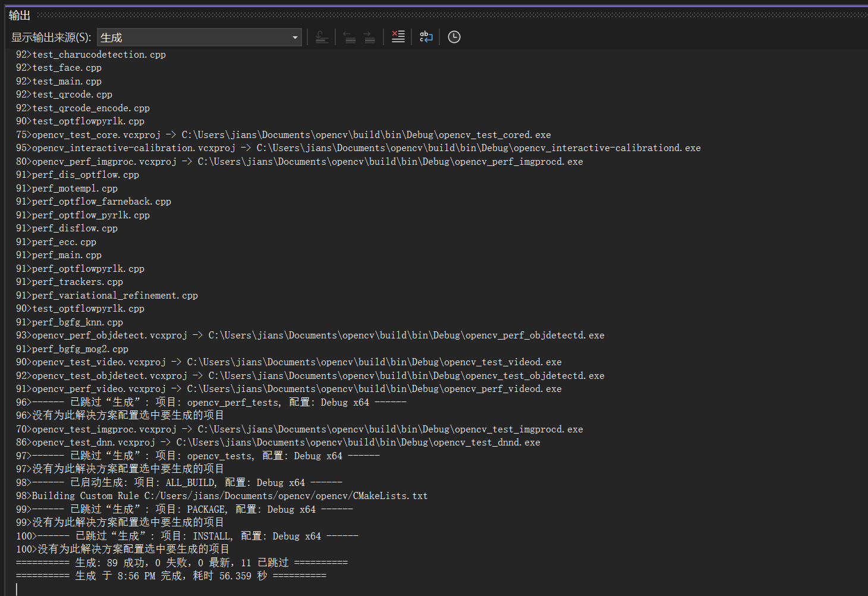Jump to the next message in output
The height and width of the screenshot is (596, 868).
pyautogui.click(x=370, y=36)
